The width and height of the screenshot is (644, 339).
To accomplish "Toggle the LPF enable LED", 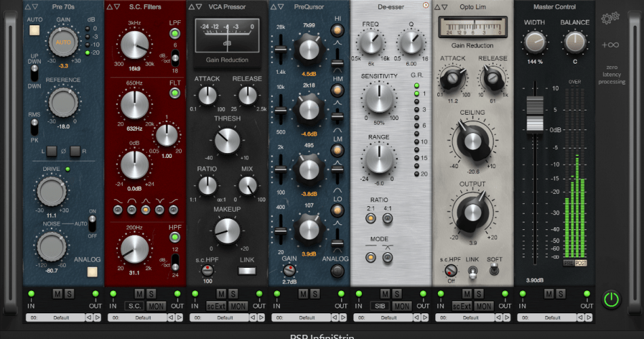I will pyautogui.click(x=175, y=33).
